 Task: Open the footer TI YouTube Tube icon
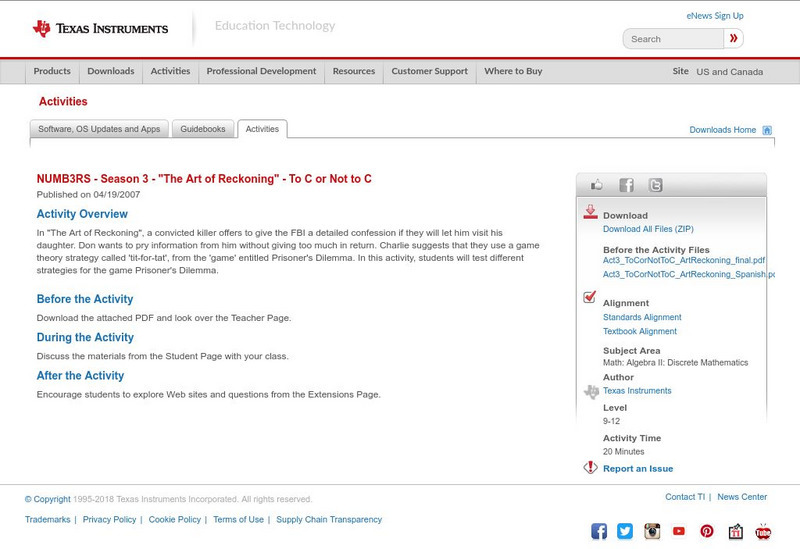(763, 531)
